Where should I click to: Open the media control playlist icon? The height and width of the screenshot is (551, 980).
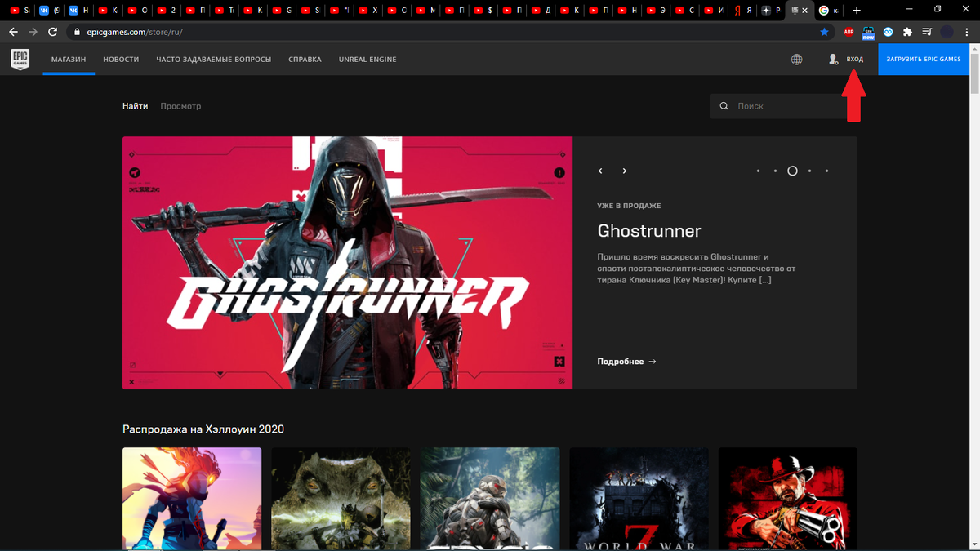[x=927, y=32]
